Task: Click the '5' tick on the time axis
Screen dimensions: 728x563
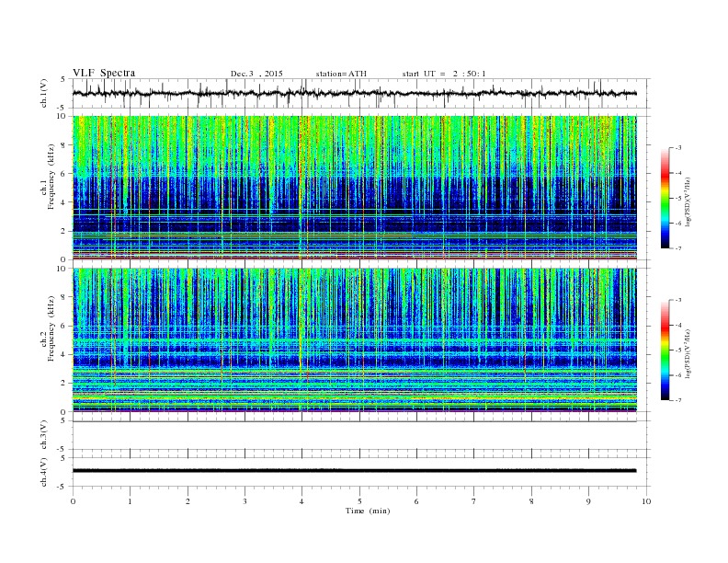Action: (x=359, y=501)
